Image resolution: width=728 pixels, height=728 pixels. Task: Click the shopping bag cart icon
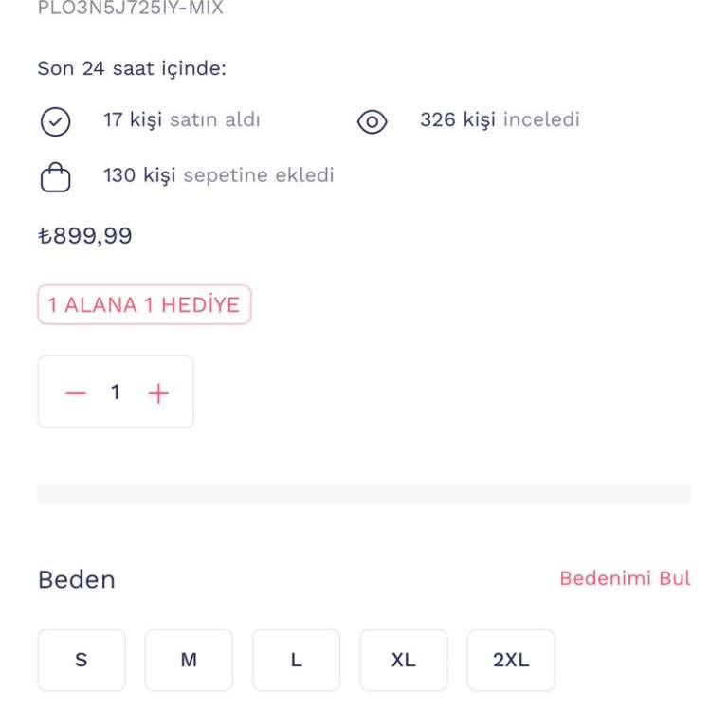[56, 176]
